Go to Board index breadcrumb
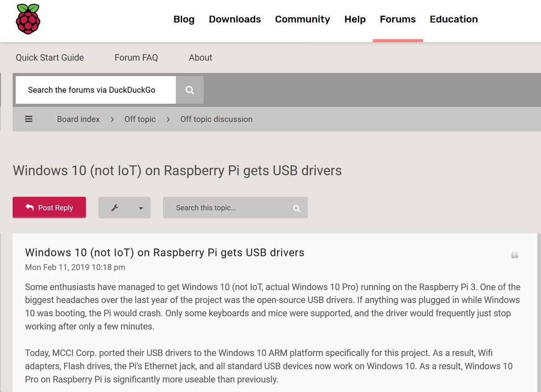This screenshot has width=541, height=392. [78, 119]
